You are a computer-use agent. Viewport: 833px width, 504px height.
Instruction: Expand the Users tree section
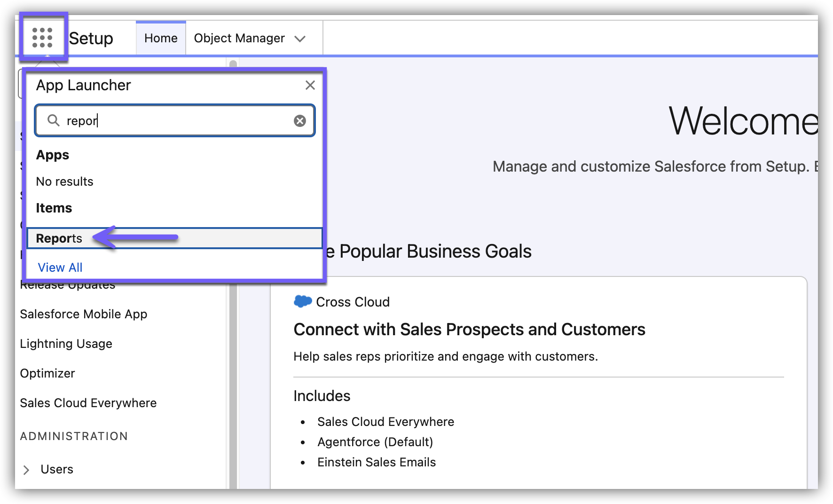click(26, 470)
